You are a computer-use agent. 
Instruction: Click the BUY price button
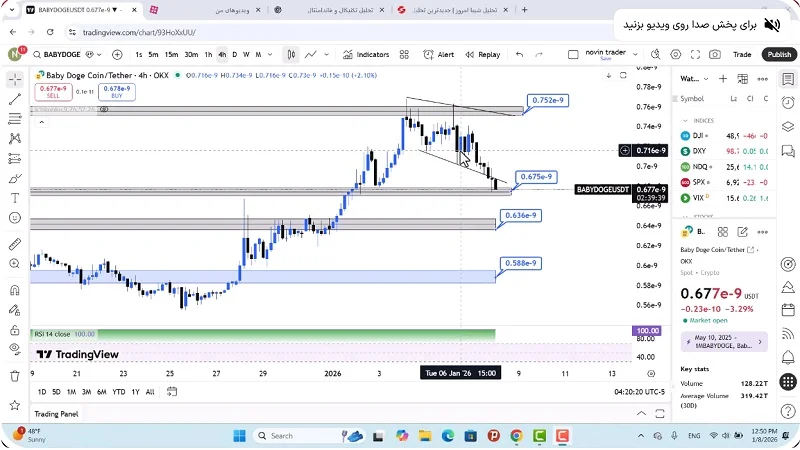pos(116,91)
